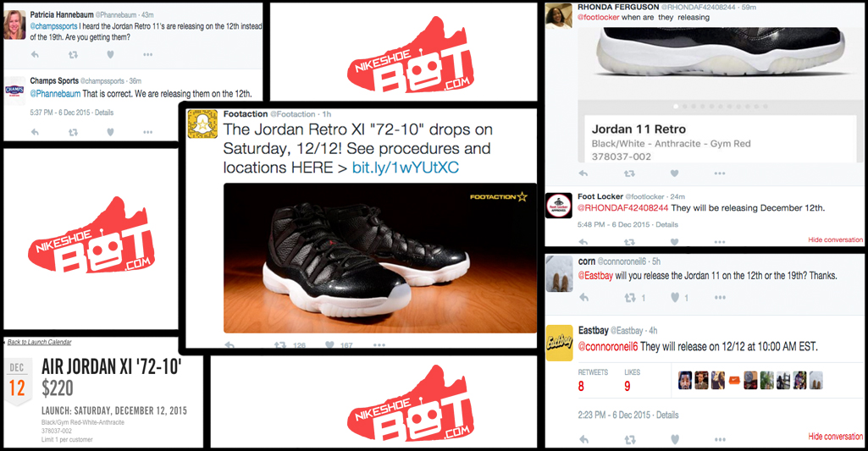868x451 pixels.
Task: Like corn's tweet to Eastbay
Action: pos(675,298)
